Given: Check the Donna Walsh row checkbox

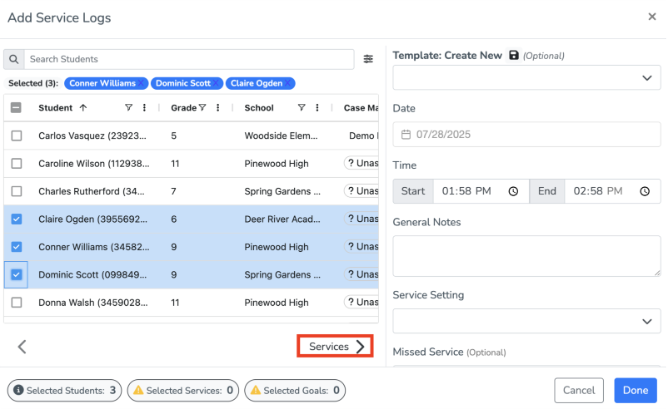Looking at the screenshot, I should pos(17,303).
